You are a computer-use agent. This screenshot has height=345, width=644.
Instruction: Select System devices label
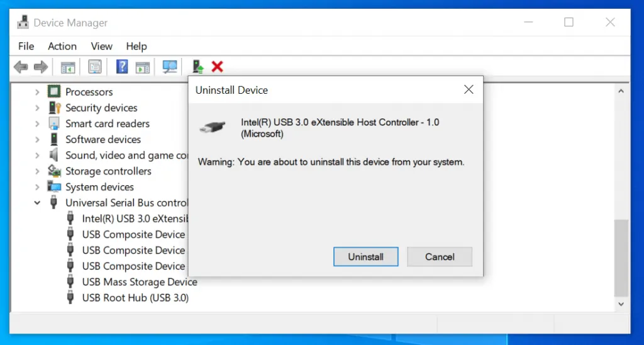(99, 187)
